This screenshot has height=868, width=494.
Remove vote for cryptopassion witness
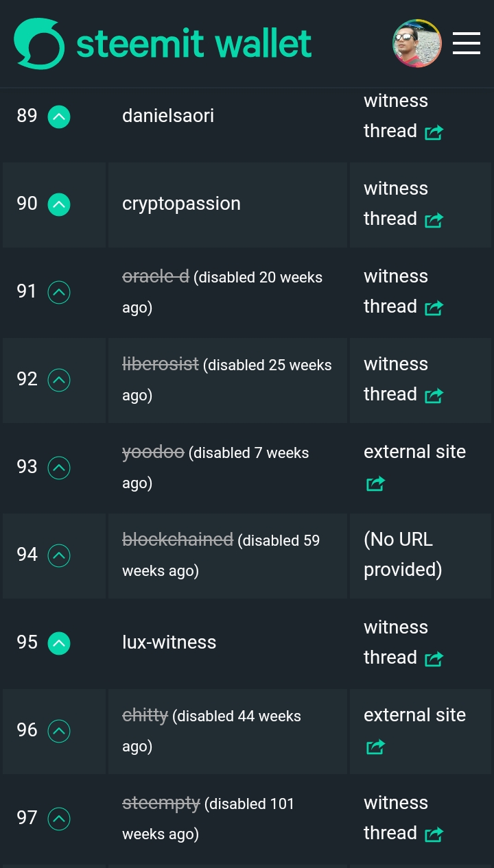coord(59,204)
